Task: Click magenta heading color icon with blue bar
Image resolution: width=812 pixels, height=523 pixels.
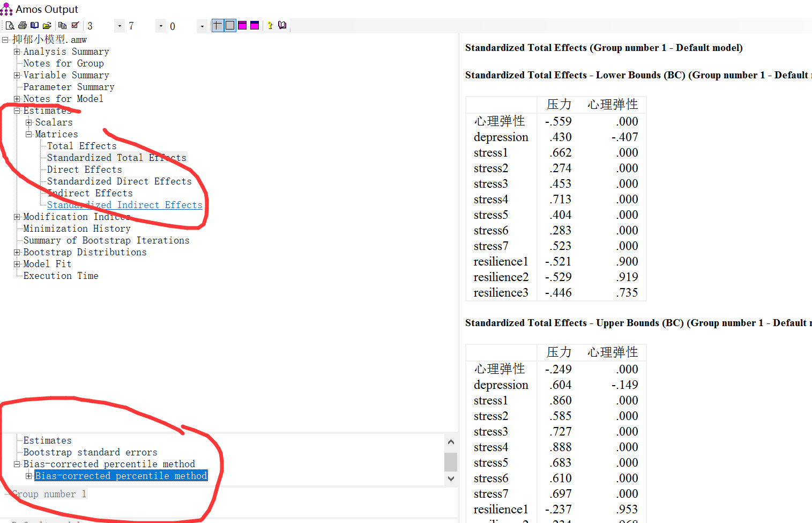Action: [255, 25]
